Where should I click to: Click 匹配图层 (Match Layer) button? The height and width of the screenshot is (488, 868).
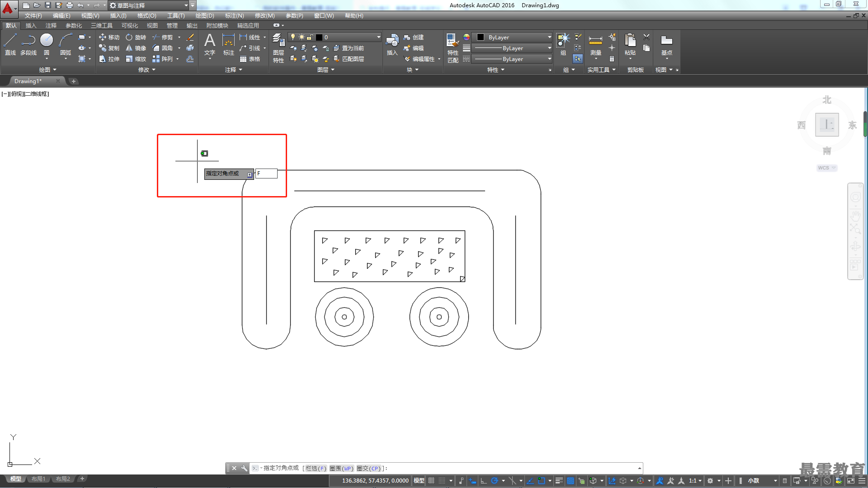349,59
